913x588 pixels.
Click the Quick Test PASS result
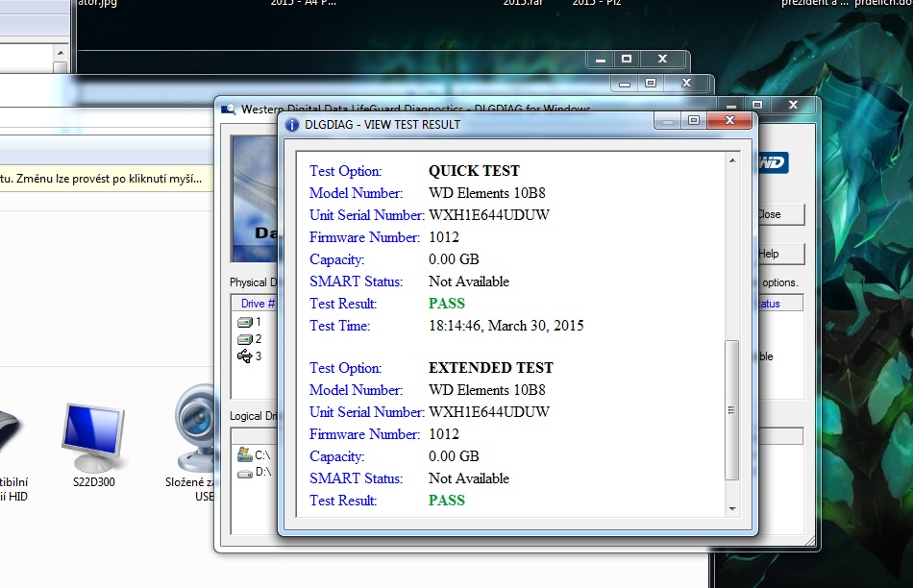tap(447, 304)
